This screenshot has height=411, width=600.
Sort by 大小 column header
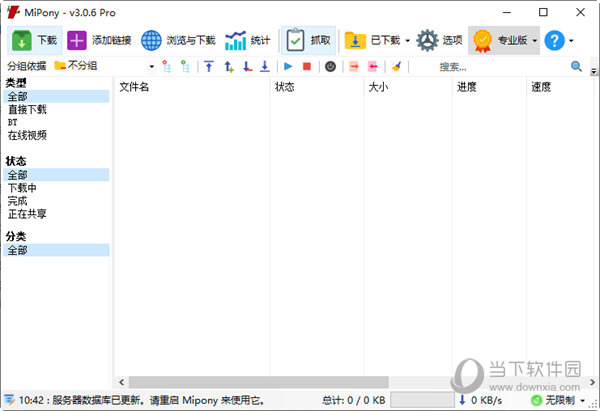tap(408, 87)
